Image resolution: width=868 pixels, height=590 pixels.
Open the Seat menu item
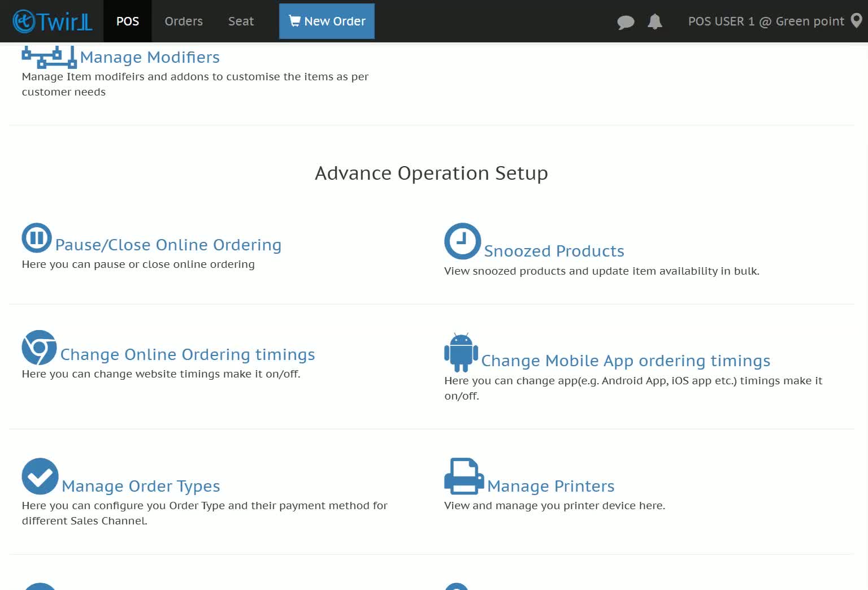pos(241,21)
